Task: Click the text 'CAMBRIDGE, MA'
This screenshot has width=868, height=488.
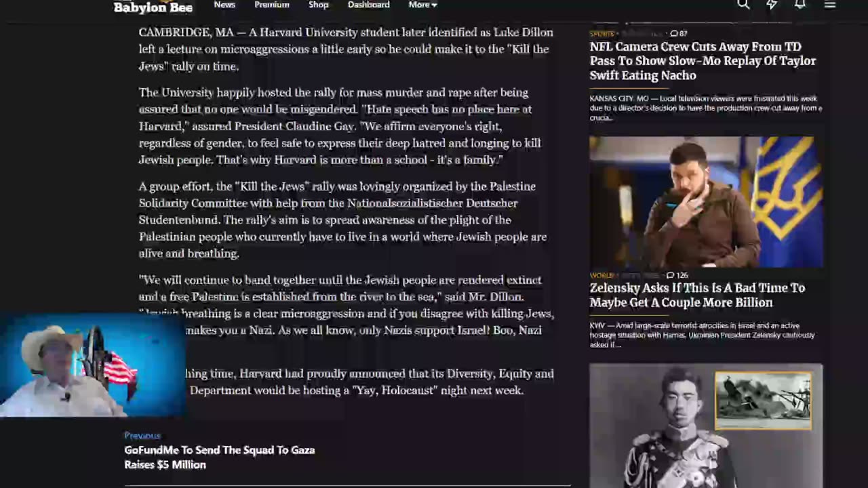Action: 186,33
